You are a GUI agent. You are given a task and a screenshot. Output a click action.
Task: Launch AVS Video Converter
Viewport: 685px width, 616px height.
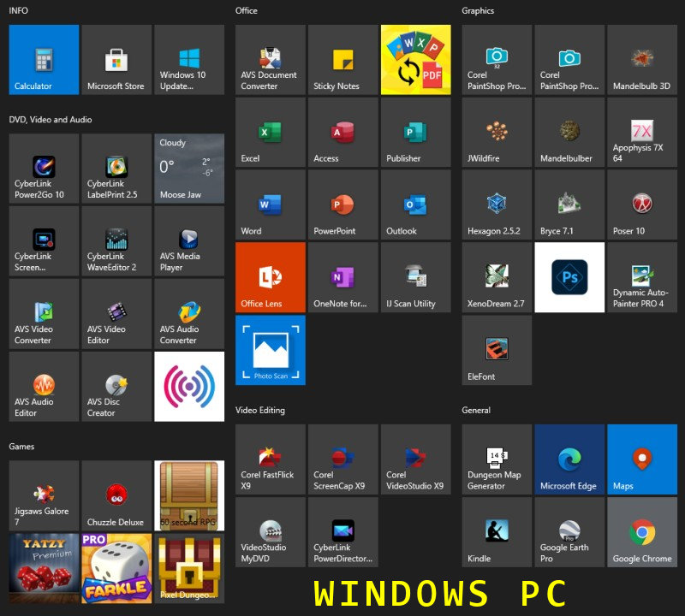tap(44, 314)
